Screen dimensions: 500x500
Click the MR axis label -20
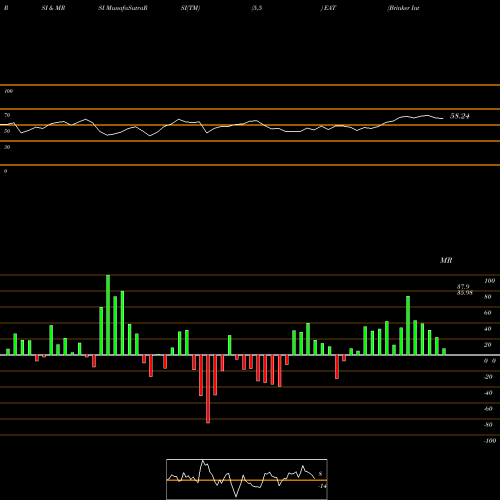488,377
